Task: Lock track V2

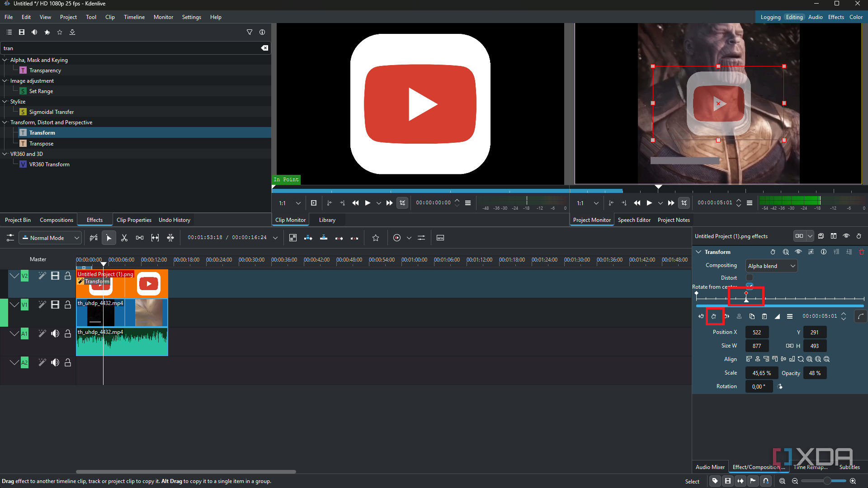Action: 68,276
